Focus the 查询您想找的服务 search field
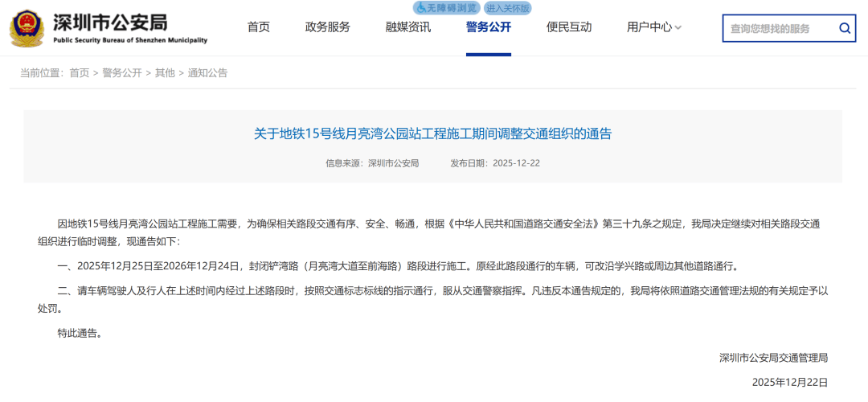Screen dimensions: 868x402 click(x=778, y=29)
